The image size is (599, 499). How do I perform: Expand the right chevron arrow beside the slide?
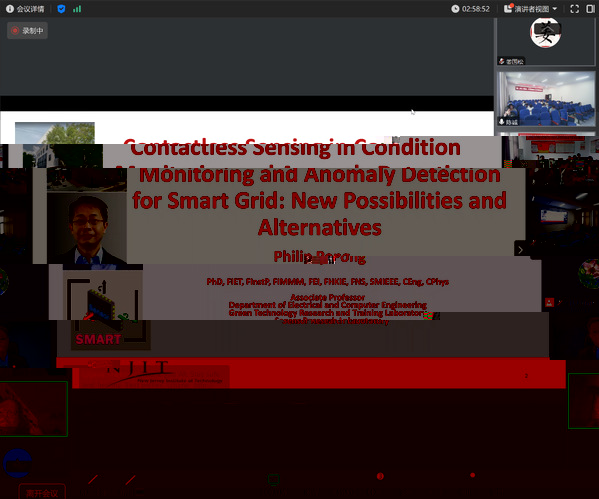(x=520, y=250)
